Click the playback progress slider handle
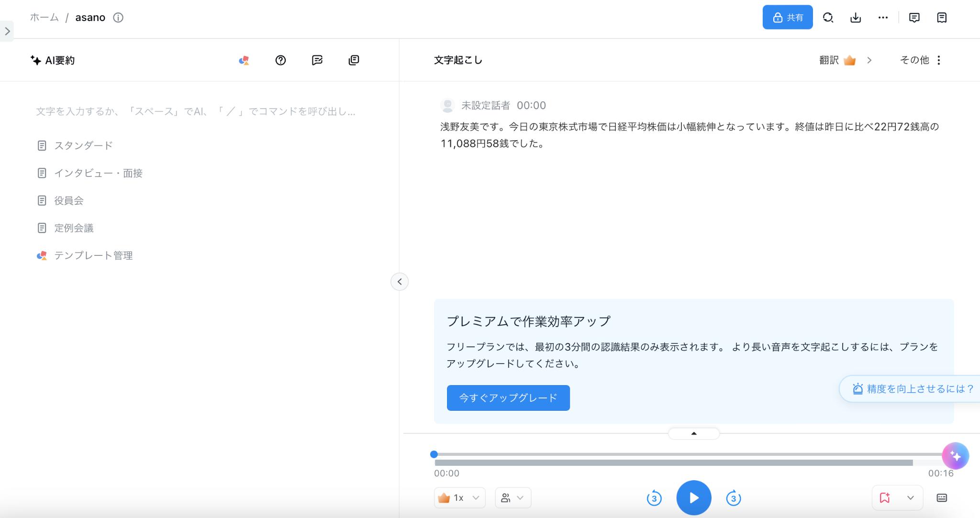This screenshot has width=980, height=518. (x=434, y=454)
